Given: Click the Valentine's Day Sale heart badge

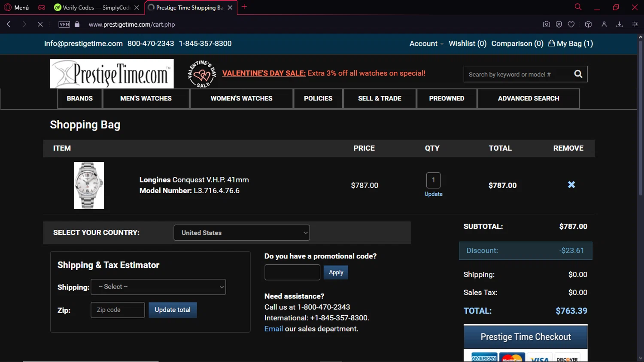Looking at the screenshot, I should pos(202,74).
